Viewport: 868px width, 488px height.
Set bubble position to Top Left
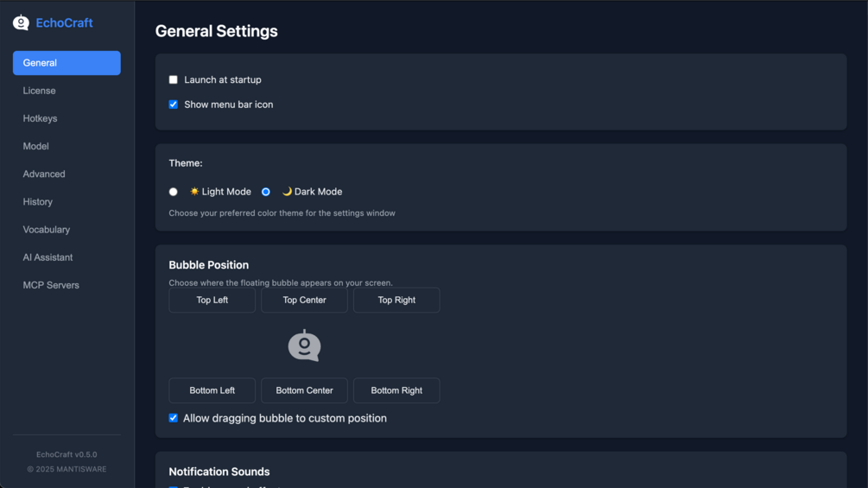[x=212, y=300]
